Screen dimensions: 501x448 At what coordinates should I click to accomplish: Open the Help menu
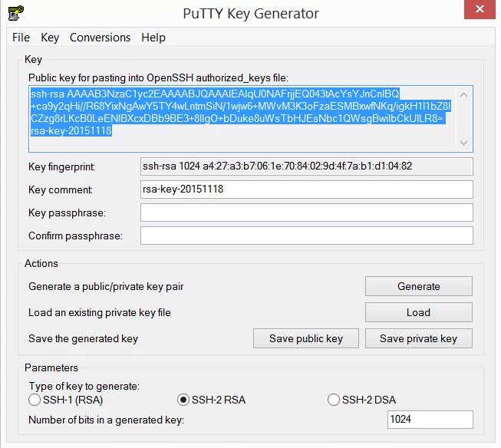pyautogui.click(x=153, y=38)
